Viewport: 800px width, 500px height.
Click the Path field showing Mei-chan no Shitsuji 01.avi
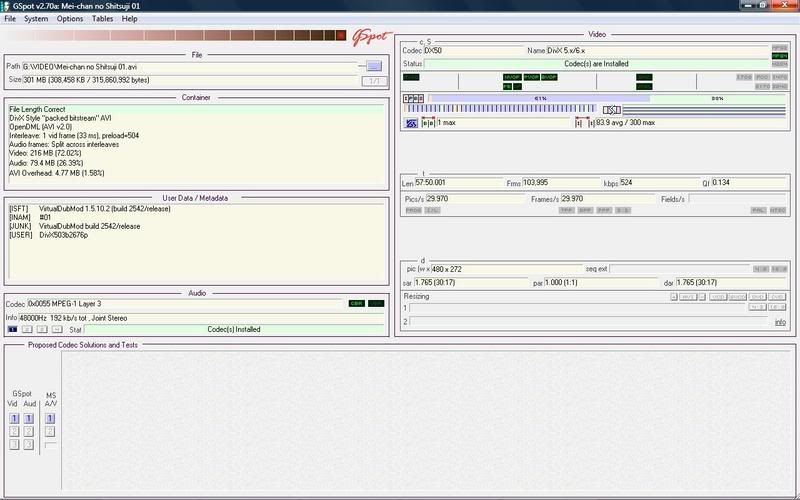pyautogui.click(x=189, y=67)
